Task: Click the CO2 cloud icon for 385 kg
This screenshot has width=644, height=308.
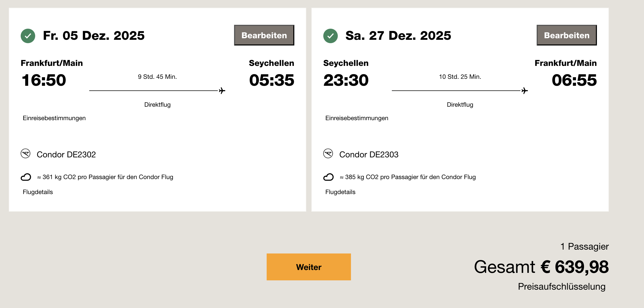Action: (328, 177)
